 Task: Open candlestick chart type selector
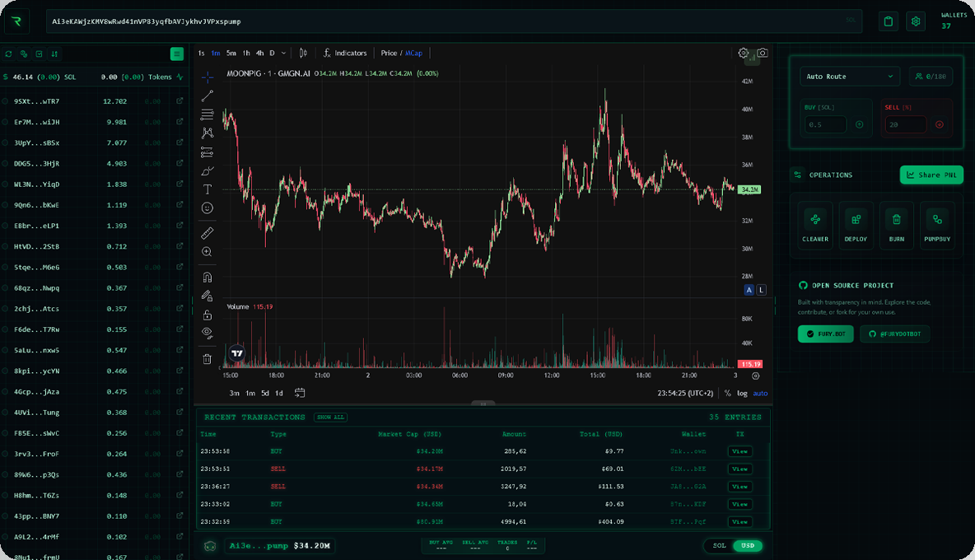303,53
